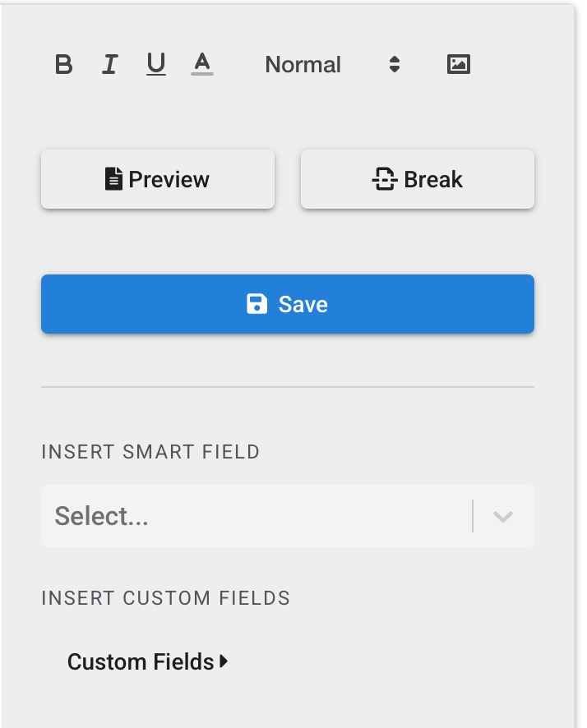Click the floppy disk save icon
The height and width of the screenshot is (728, 587).
click(257, 304)
